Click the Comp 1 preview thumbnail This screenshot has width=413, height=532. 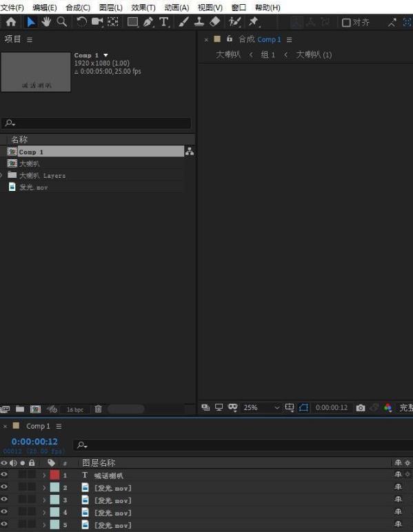coord(36,72)
